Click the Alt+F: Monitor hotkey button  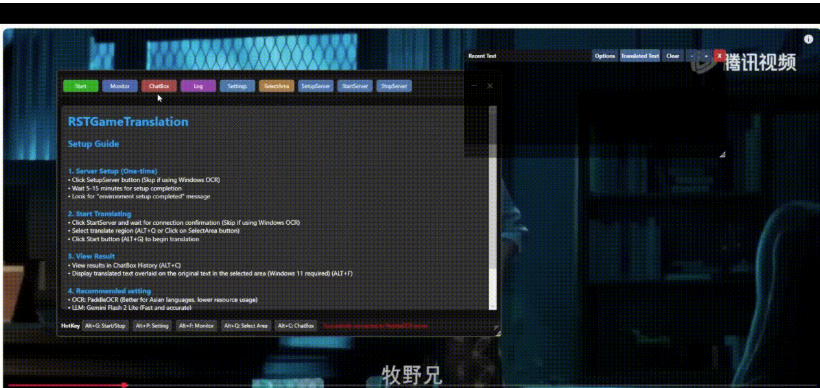coord(197,326)
